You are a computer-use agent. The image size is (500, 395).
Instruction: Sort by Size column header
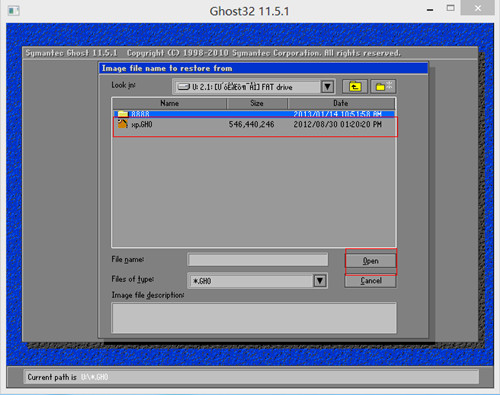pyautogui.click(x=257, y=103)
